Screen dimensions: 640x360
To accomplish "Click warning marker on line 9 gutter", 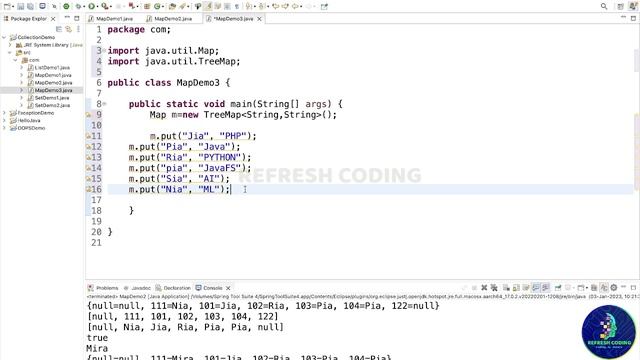I will (89, 115).
